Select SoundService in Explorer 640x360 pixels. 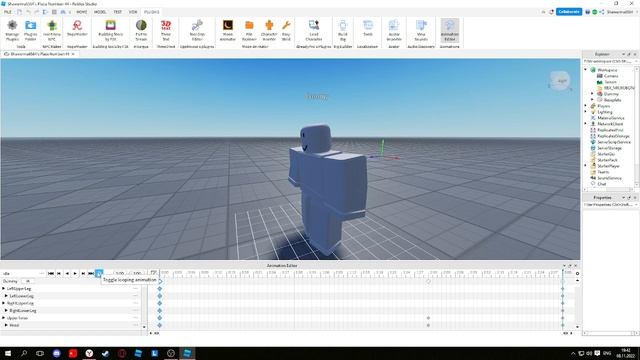pos(609,178)
